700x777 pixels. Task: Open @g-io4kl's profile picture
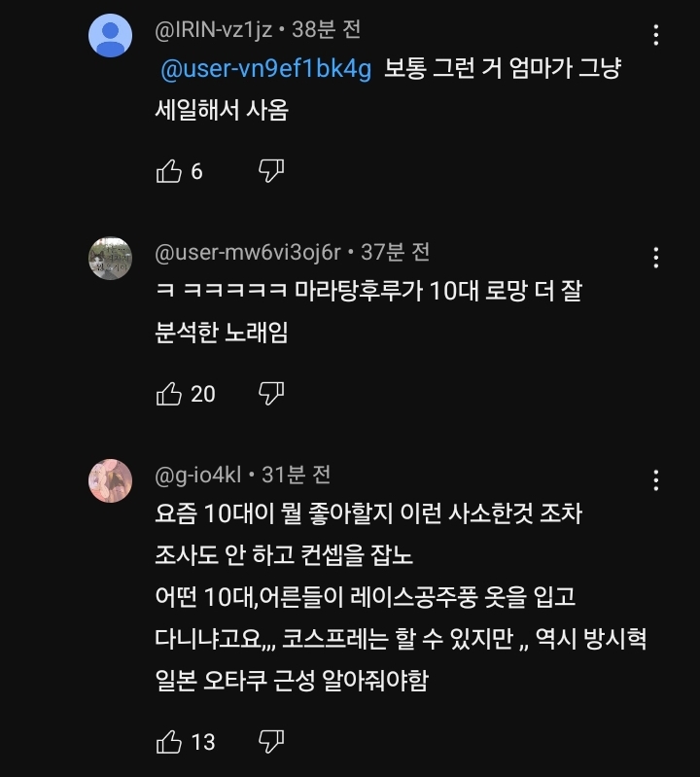coord(110,480)
